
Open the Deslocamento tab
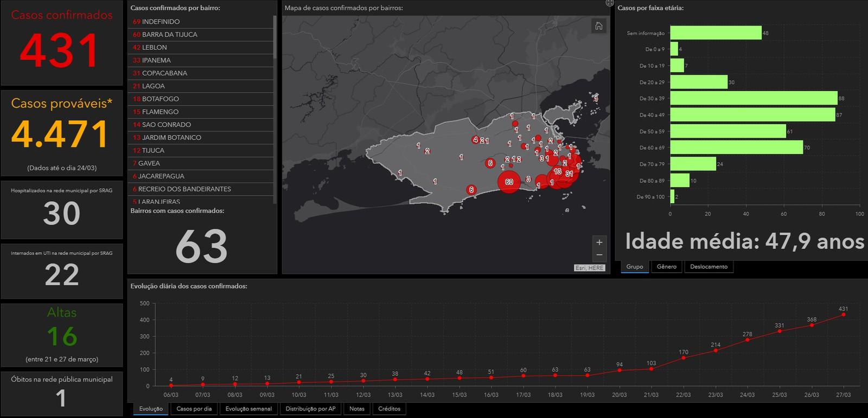click(709, 267)
